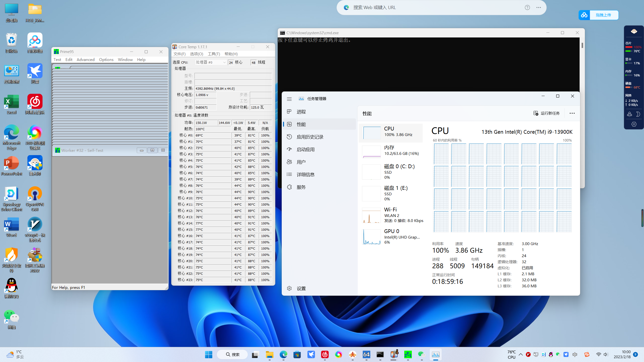
Task: Select the CPU performance graph entry
Action: coord(391,133)
